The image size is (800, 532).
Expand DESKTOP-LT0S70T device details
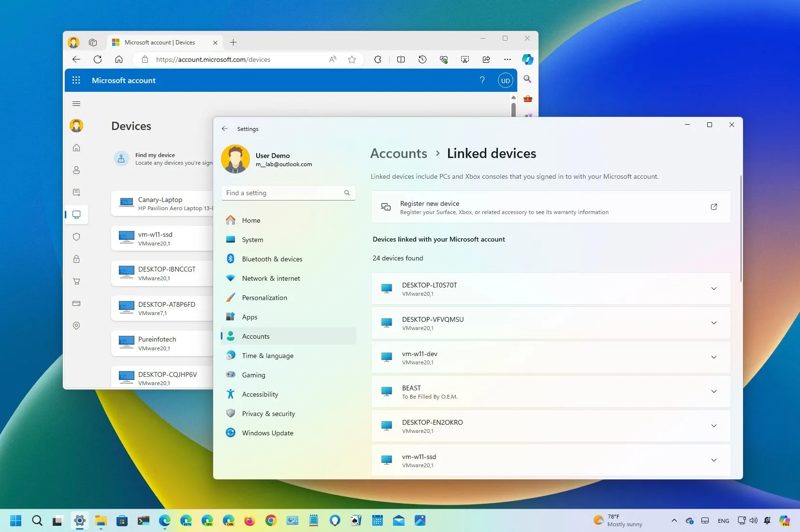click(714, 289)
